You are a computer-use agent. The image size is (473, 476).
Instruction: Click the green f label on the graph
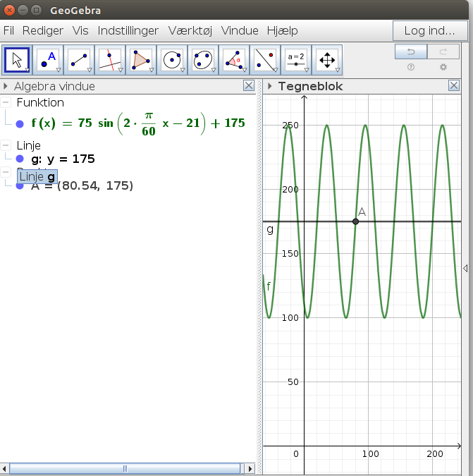(269, 286)
